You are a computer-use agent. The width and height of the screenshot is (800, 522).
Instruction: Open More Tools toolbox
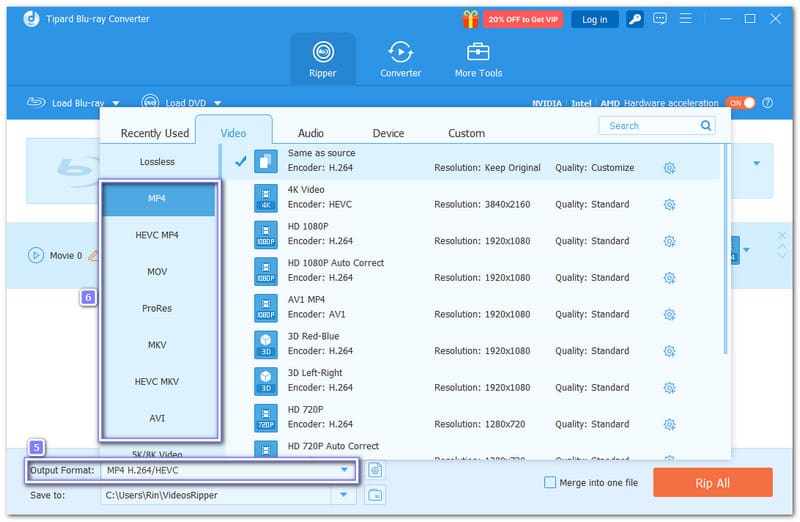tap(478, 59)
